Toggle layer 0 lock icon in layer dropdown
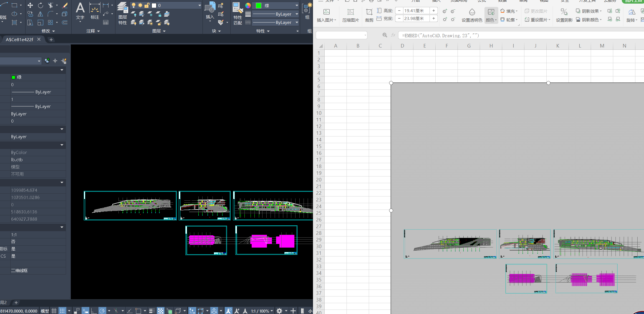This screenshot has height=314, width=644. tap(147, 5)
